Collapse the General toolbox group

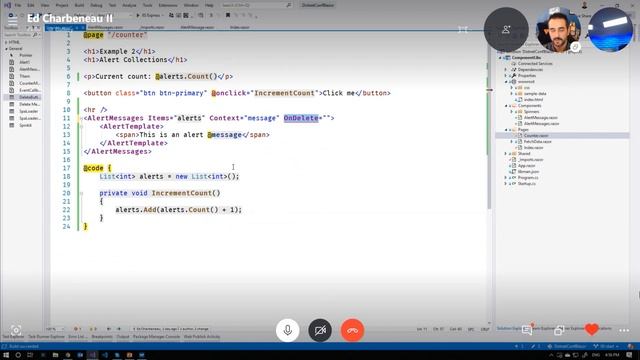pos(7,49)
